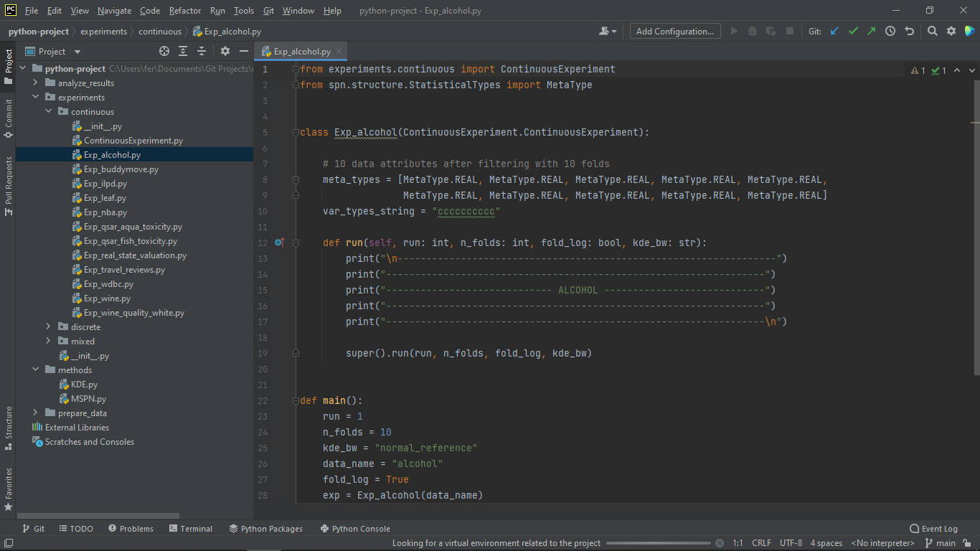This screenshot has height=551, width=980.
Task: Click the Project panel horizontal scrollbar
Action: click(x=98, y=516)
